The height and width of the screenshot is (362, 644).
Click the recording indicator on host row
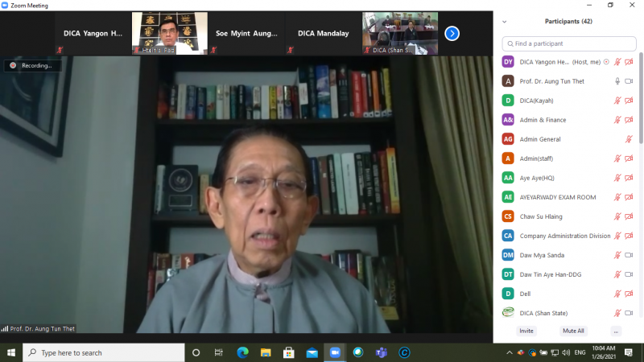click(606, 62)
